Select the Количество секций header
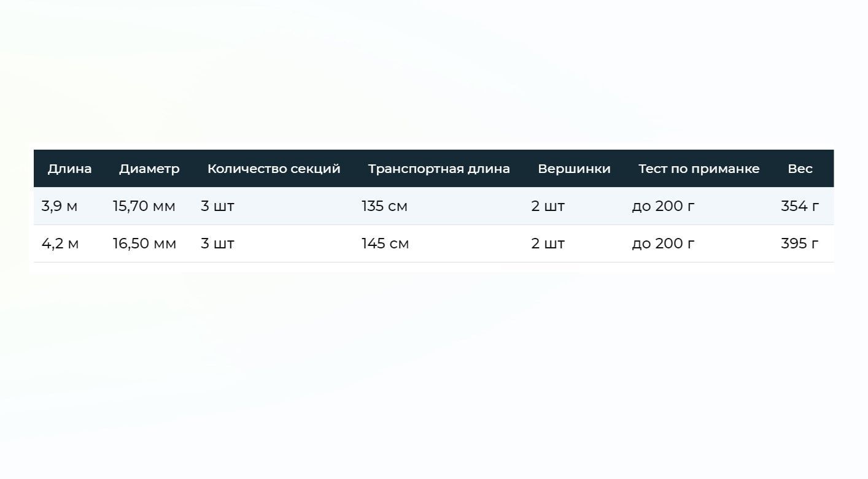The image size is (868, 479). [x=274, y=169]
